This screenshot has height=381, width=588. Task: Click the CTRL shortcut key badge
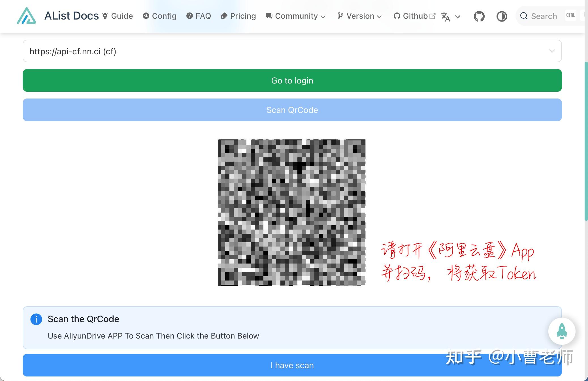coord(570,15)
